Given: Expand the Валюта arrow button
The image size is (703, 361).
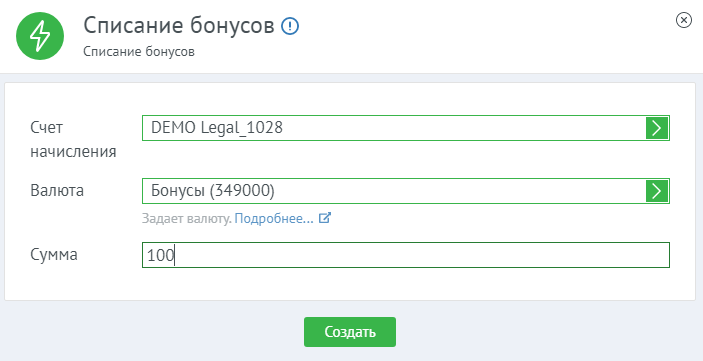Looking at the screenshot, I should click(x=657, y=191).
